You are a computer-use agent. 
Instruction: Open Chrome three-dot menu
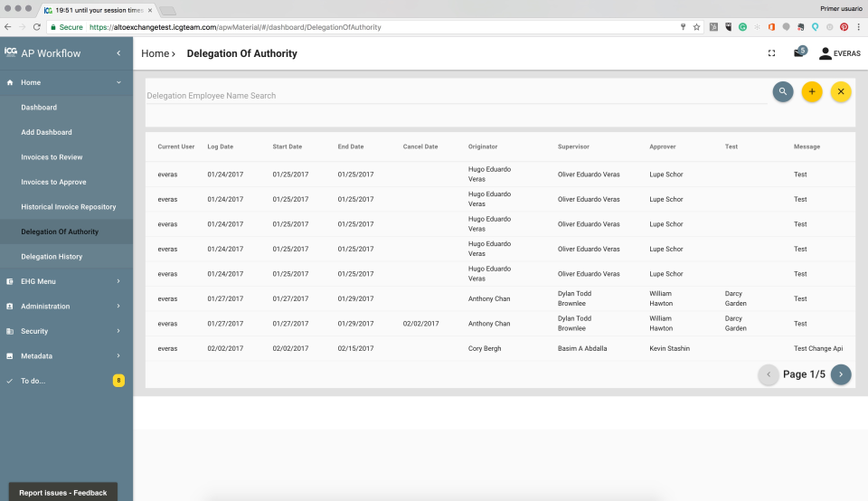859,26
